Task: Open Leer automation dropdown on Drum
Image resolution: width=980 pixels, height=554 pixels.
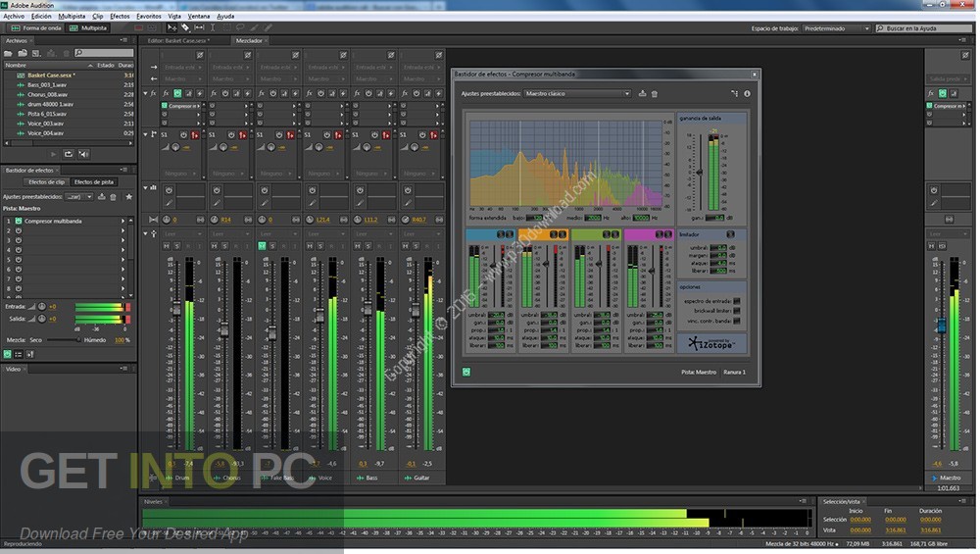Action: pyautogui.click(x=182, y=234)
